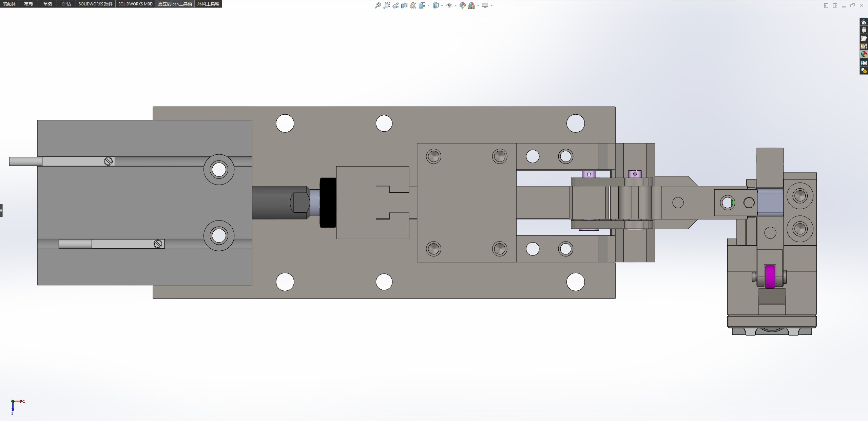Expand the View Orientation dropdown arrow
Image resolution: width=868 pixels, height=421 pixels.
(x=428, y=5)
